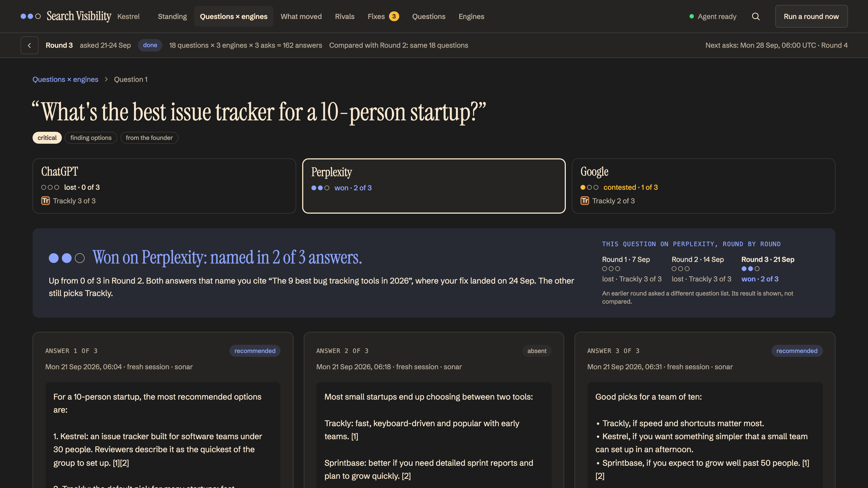The height and width of the screenshot is (488, 868).
Task: Click the finding options tag
Action: (x=91, y=138)
